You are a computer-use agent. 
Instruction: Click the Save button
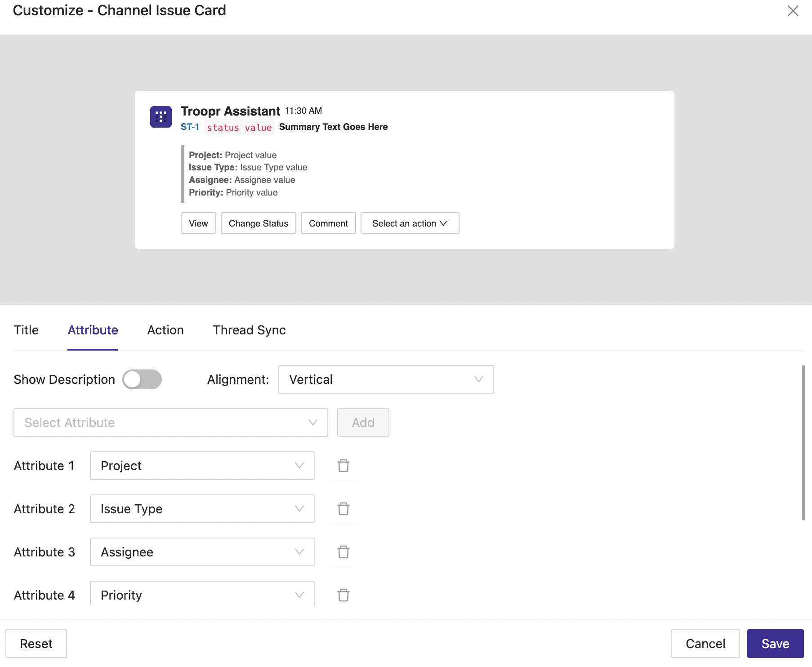coord(776,644)
